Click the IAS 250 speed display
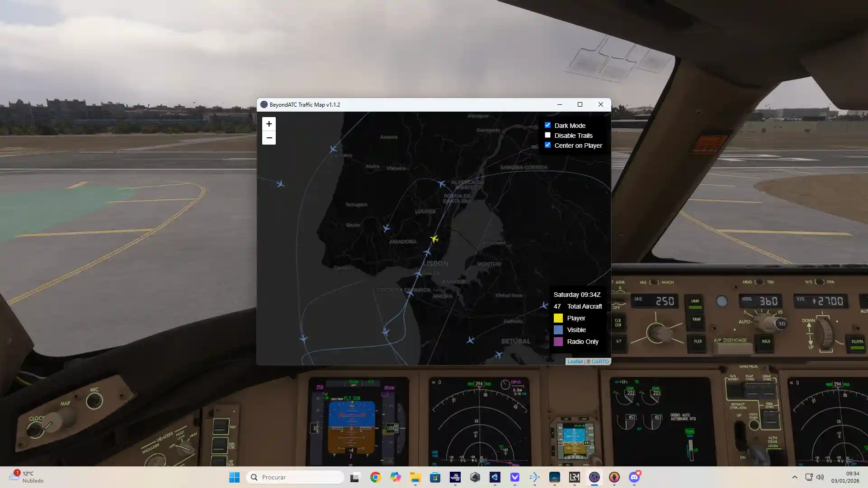This screenshot has height=488, width=868. click(655, 301)
